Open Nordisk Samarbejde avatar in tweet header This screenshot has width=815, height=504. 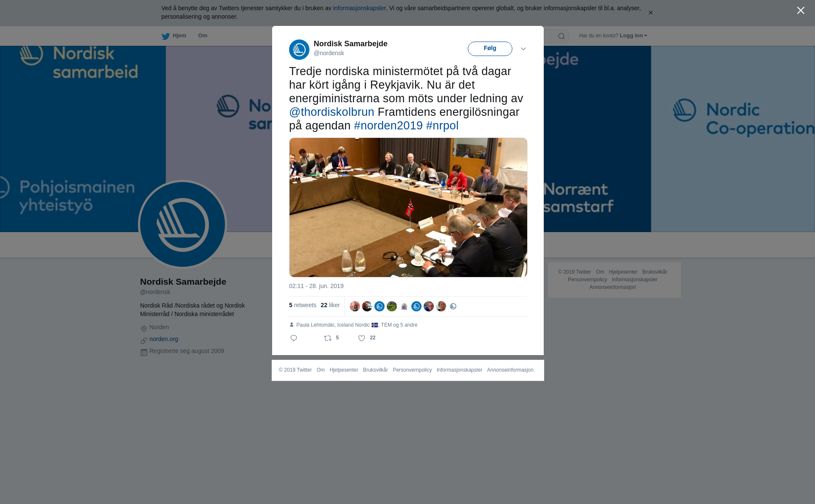(299, 50)
